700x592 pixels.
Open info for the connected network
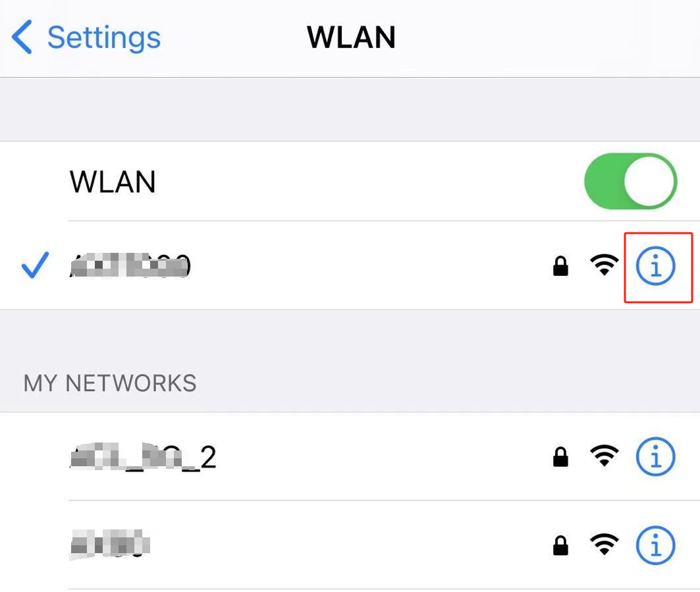point(655,266)
